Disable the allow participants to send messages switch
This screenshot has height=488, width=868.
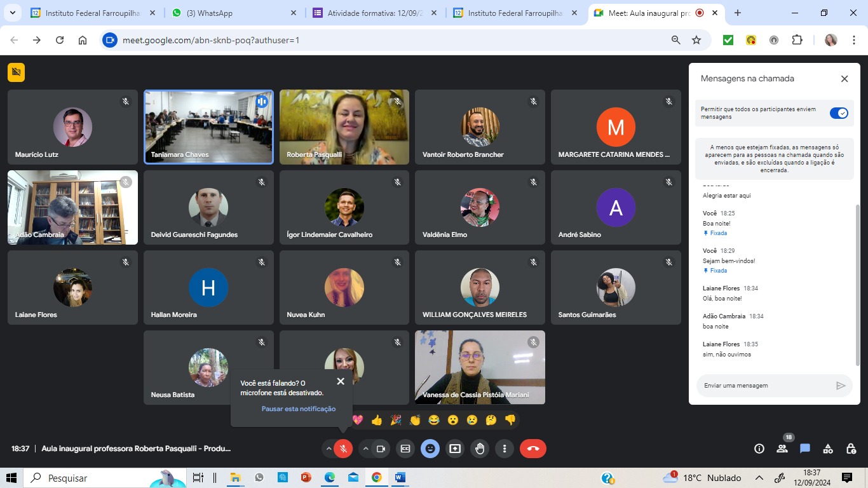tap(839, 113)
